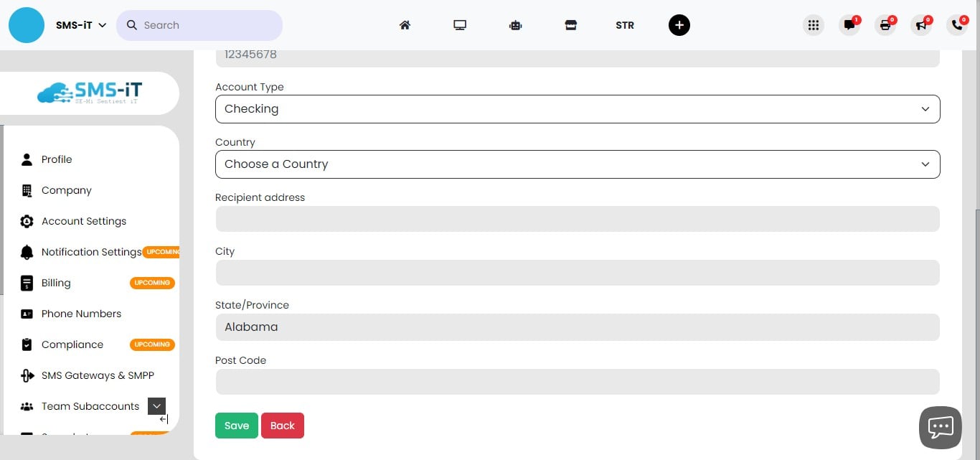Click the green Save button

236,426
